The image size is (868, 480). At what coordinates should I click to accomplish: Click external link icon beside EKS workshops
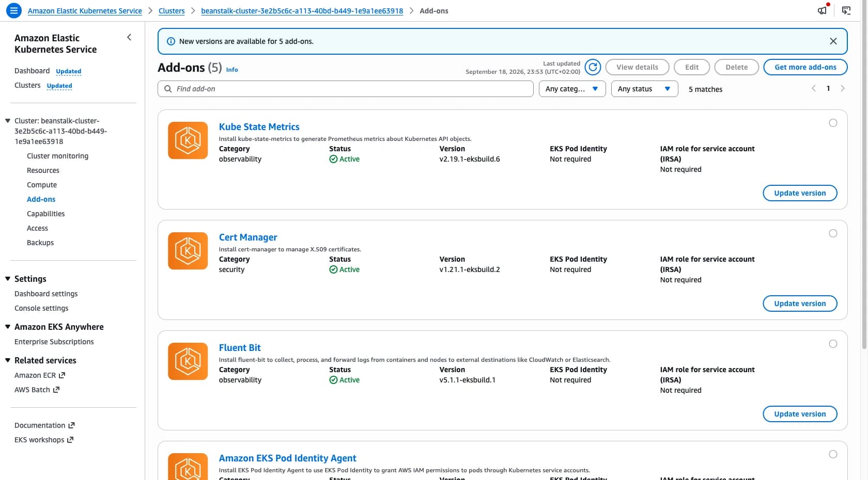[70, 440]
